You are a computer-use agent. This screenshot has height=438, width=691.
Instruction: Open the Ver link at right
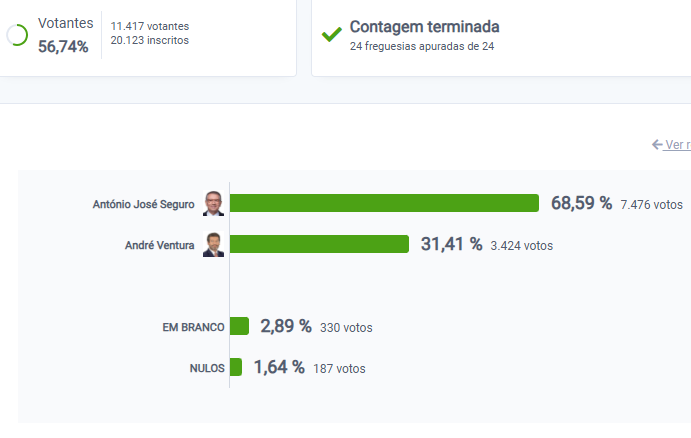click(677, 145)
